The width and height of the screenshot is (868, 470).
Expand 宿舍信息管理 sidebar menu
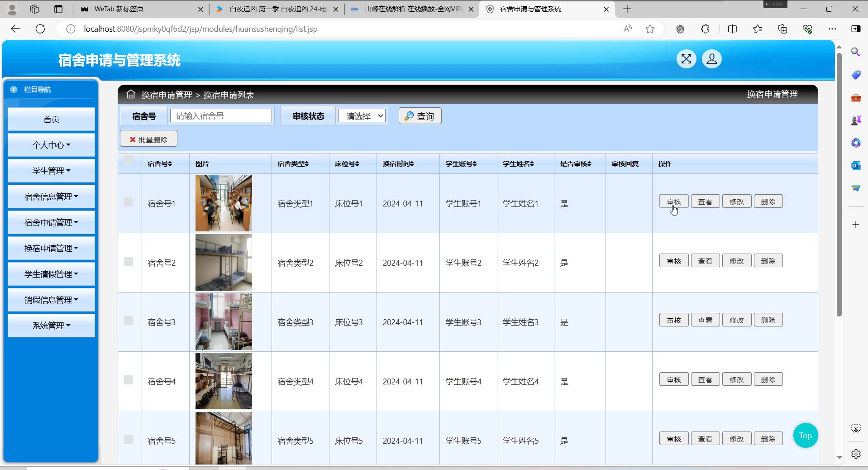(x=51, y=197)
